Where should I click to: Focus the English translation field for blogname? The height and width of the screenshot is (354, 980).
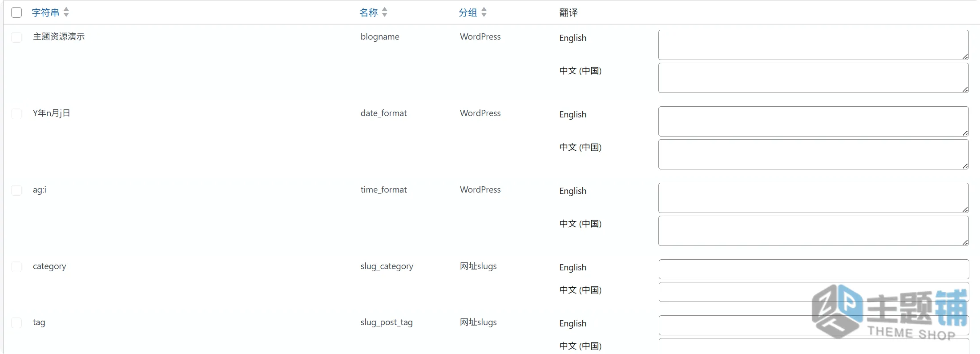[x=814, y=45]
